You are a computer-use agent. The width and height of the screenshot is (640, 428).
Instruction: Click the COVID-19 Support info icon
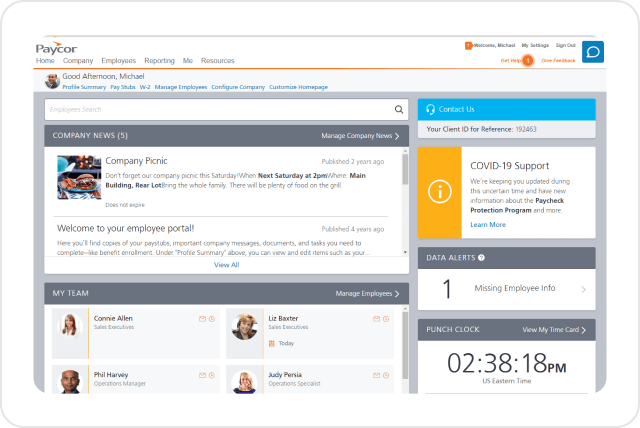pos(440,191)
